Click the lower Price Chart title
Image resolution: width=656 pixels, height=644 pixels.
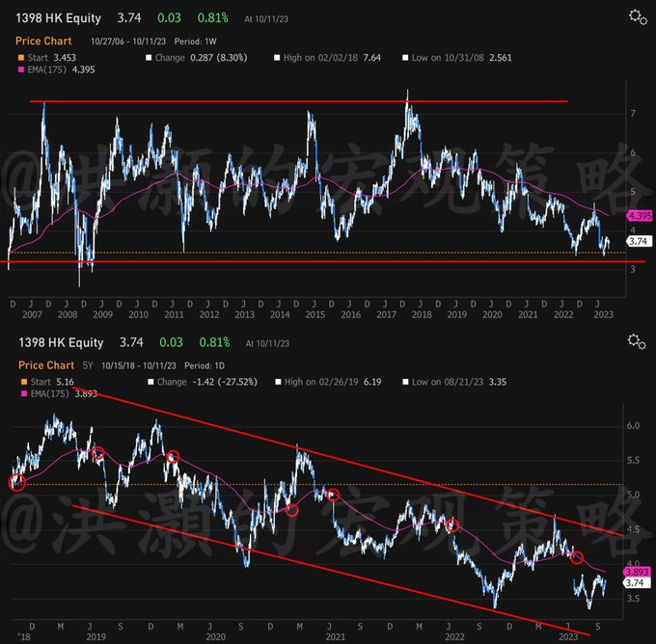pos(46,365)
